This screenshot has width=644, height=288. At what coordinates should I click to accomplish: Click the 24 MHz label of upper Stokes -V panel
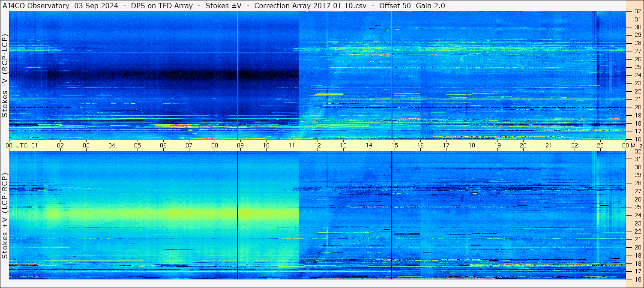tap(637, 75)
